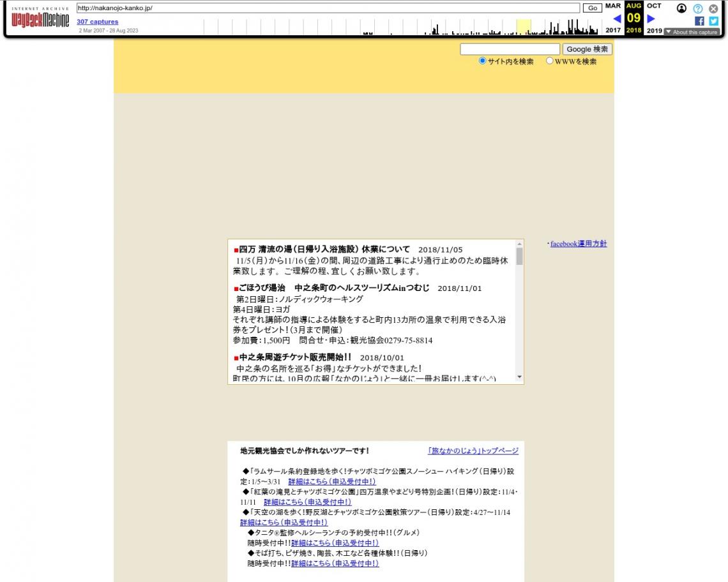Click the 2018/10/01 date text
The width and height of the screenshot is (728, 582).
click(382, 358)
